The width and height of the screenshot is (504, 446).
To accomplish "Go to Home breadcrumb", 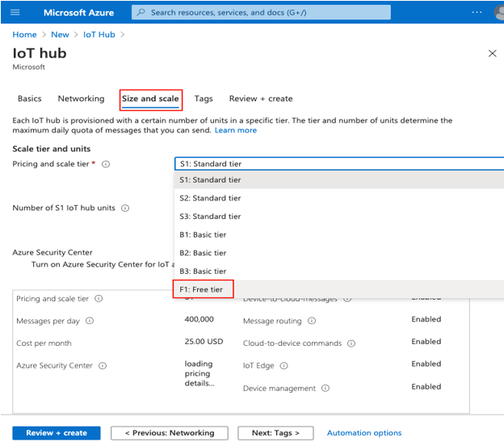I will click(24, 35).
